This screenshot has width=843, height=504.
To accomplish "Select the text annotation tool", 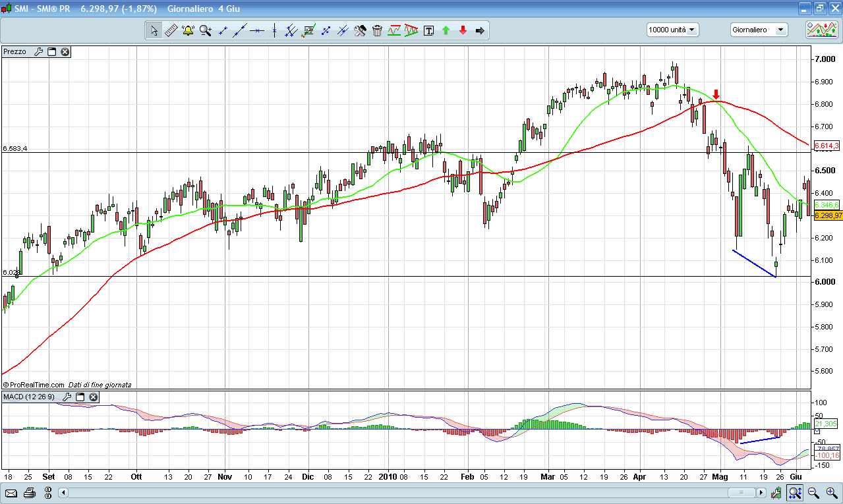I will (x=428, y=30).
